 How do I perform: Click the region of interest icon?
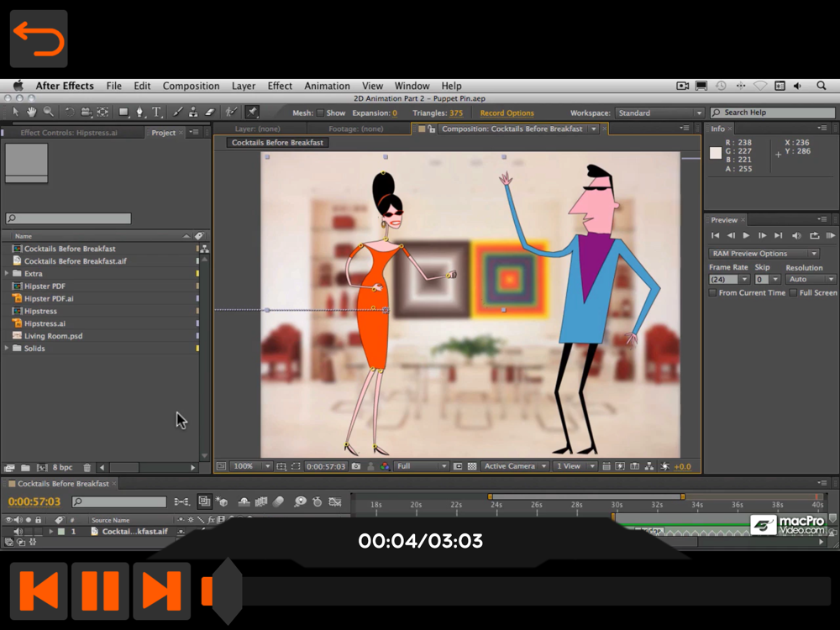(x=458, y=466)
